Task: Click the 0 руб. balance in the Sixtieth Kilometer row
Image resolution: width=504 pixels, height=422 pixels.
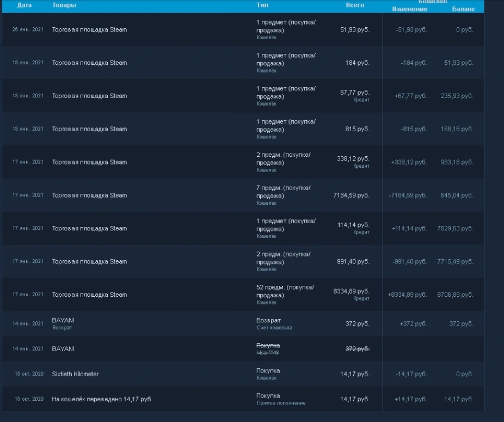Action: pos(465,374)
